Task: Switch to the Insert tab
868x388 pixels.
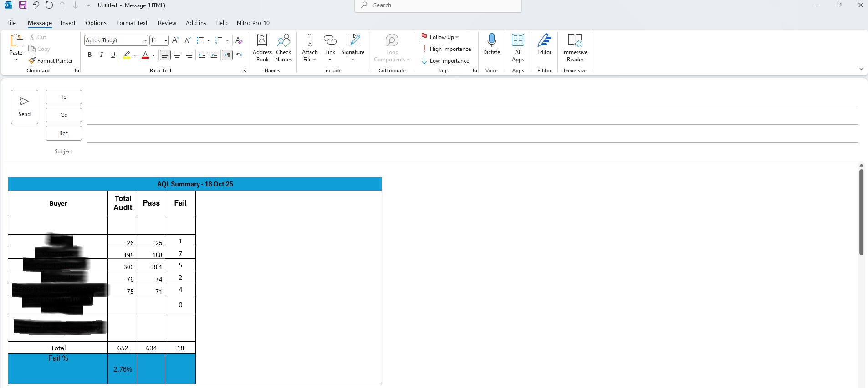Action: [x=68, y=23]
